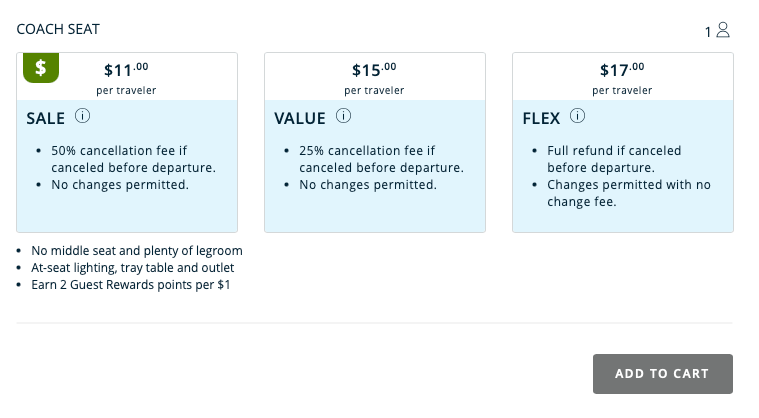Screen dimensions: 759x418
Task: Click the green dollar sale badge
Action: pyautogui.click(x=41, y=68)
